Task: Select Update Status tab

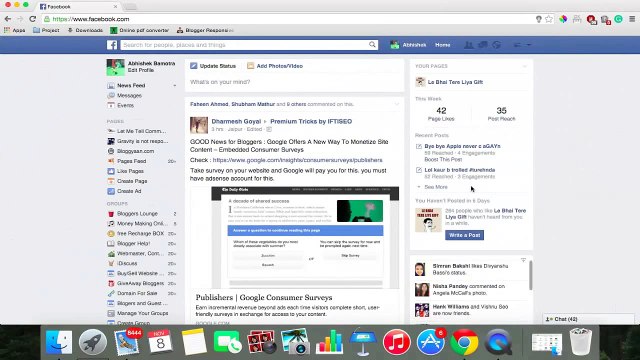Action: [213, 66]
